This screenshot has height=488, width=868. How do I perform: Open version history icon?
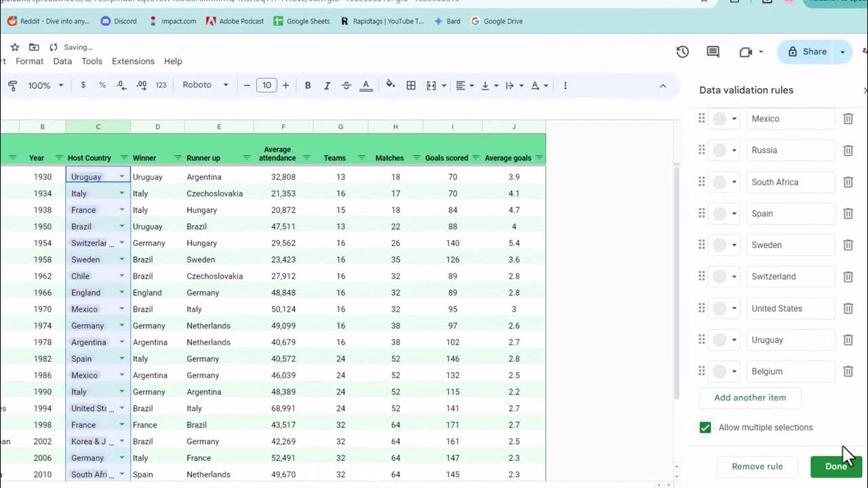click(x=683, y=52)
